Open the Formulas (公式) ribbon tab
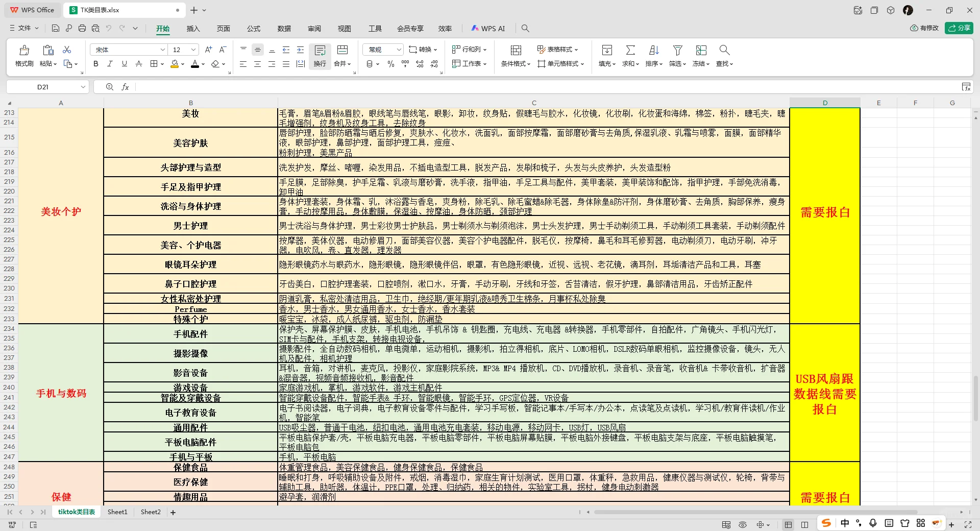This screenshot has height=531, width=980. click(254, 29)
